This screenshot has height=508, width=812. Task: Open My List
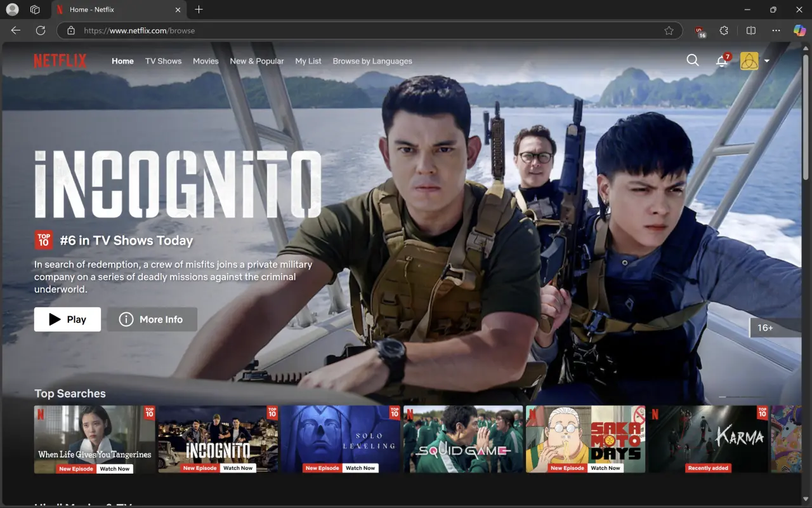308,61
